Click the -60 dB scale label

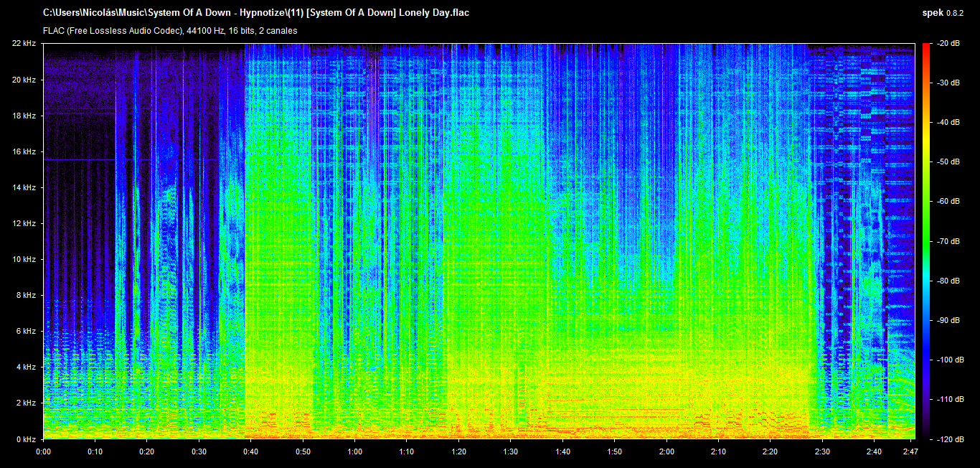pos(947,202)
